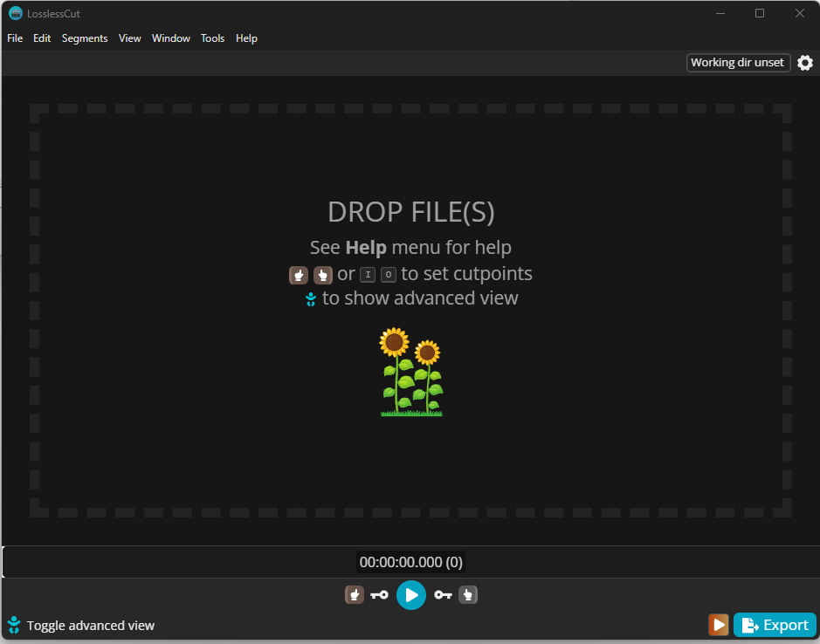The height and width of the screenshot is (644, 820).
Task: Click the Play button in the playback bar
Action: coord(411,595)
